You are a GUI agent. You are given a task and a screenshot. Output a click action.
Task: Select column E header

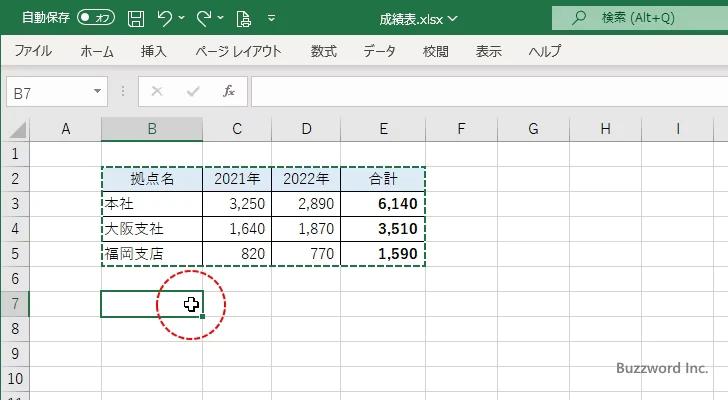click(383, 129)
